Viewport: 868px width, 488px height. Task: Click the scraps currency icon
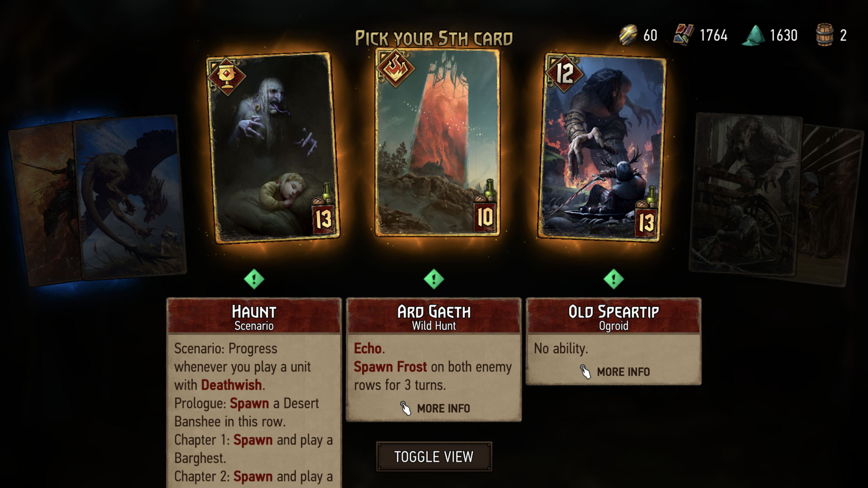[x=683, y=35]
